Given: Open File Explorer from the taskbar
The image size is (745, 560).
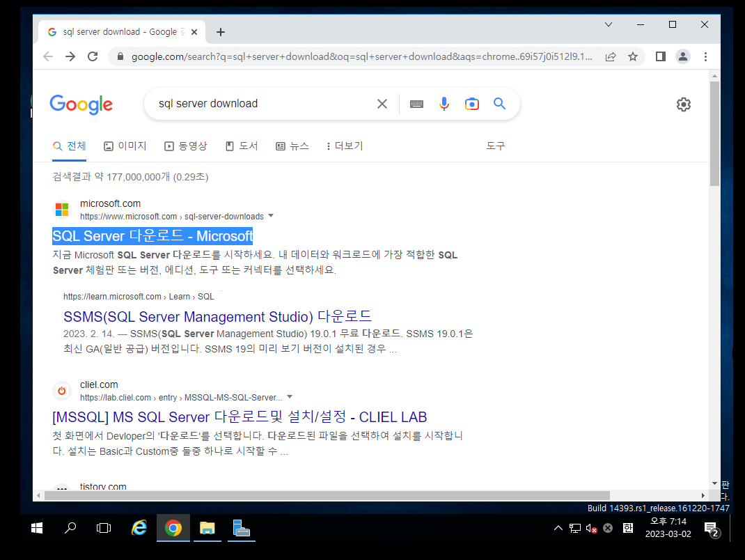Looking at the screenshot, I should pyautogui.click(x=207, y=528).
